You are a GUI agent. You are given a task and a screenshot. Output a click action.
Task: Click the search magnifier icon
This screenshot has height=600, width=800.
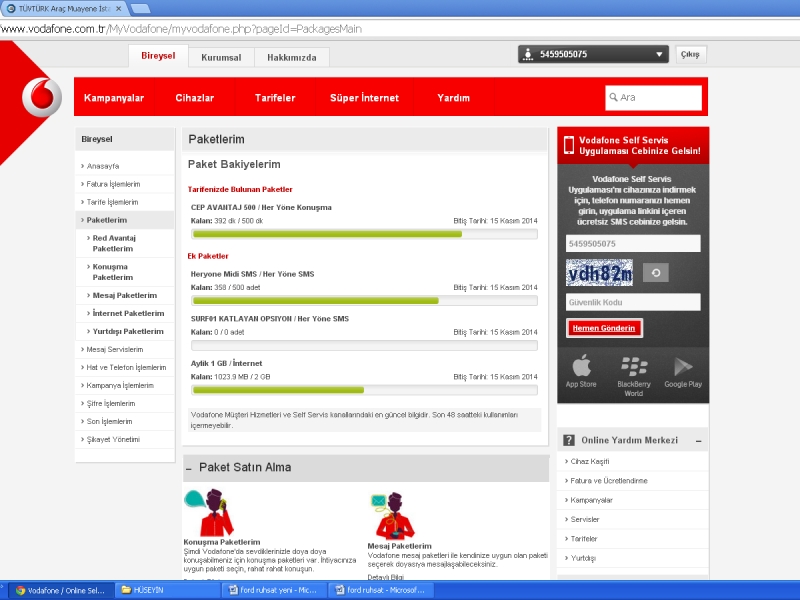tap(613, 97)
